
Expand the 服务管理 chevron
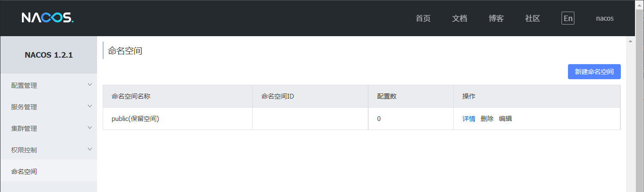[x=90, y=106]
